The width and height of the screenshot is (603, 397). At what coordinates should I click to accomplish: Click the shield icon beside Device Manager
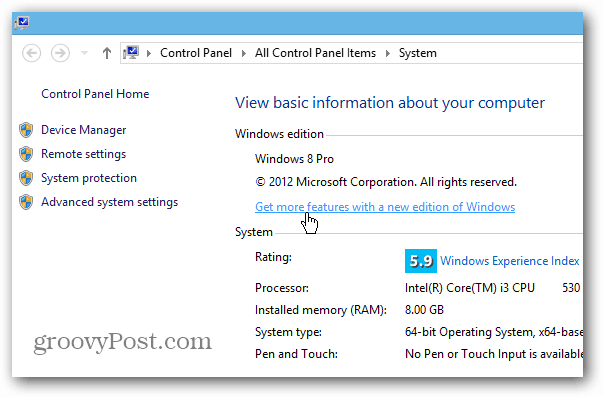(x=26, y=130)
